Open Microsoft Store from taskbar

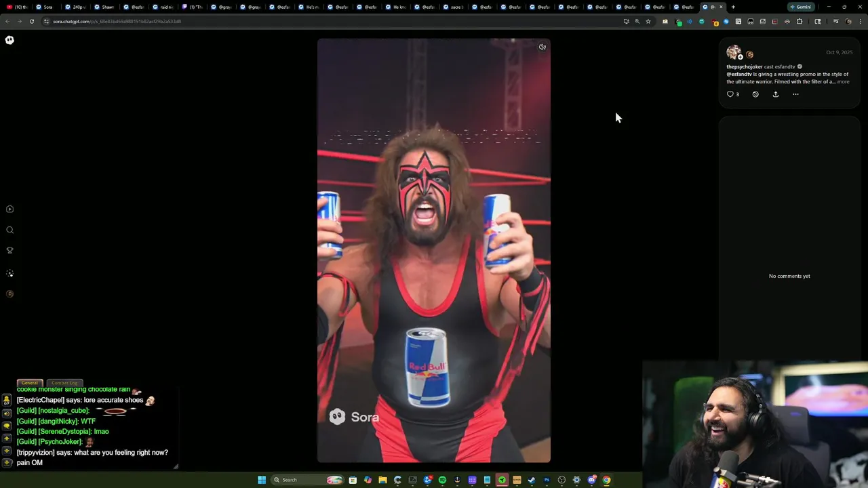[353, 480]
